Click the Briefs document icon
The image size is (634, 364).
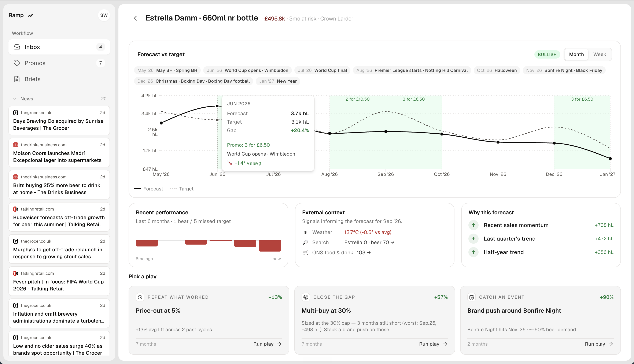point(17,79)
